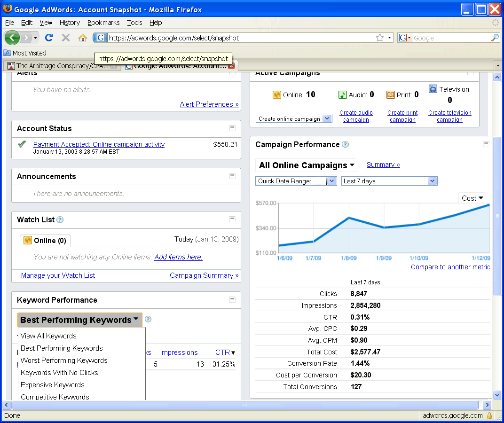Click the Watch List help question icon

[x=60, y=219]
